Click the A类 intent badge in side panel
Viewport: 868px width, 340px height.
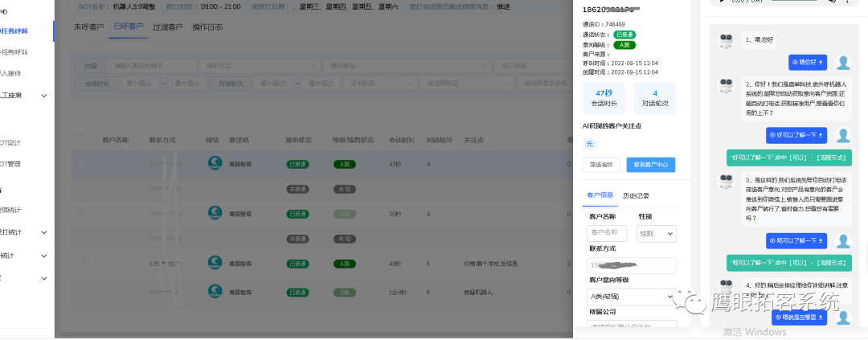(x=624, y=45)
